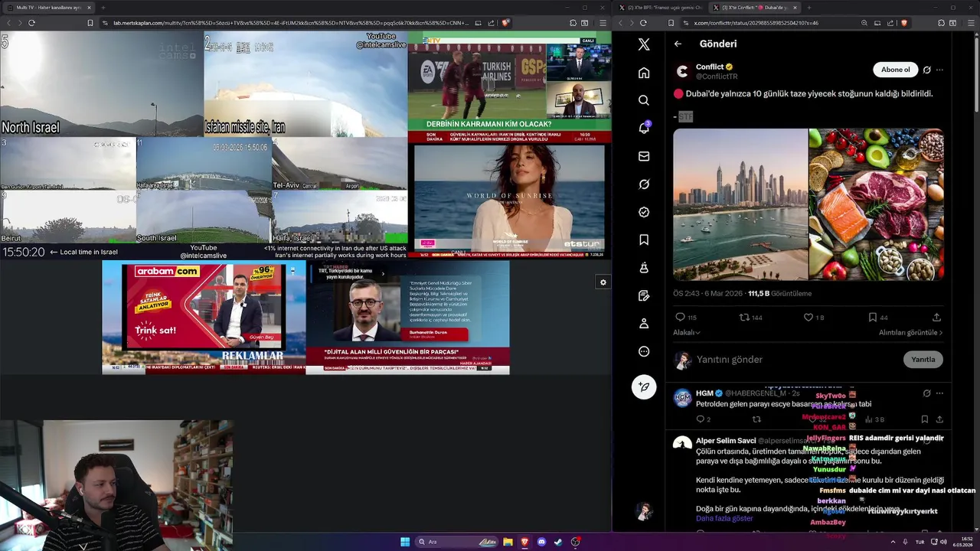Open Steam from taskbar
The image size is (980, 551).
coord(558,542)
